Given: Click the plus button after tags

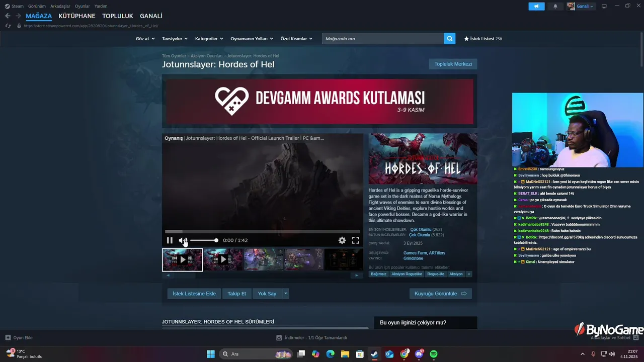Looking at the screenshot, I should point(469,274).
